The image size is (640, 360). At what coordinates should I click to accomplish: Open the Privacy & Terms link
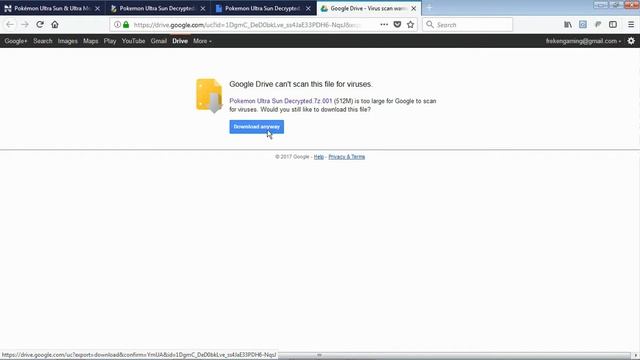[x=347, y=157]
